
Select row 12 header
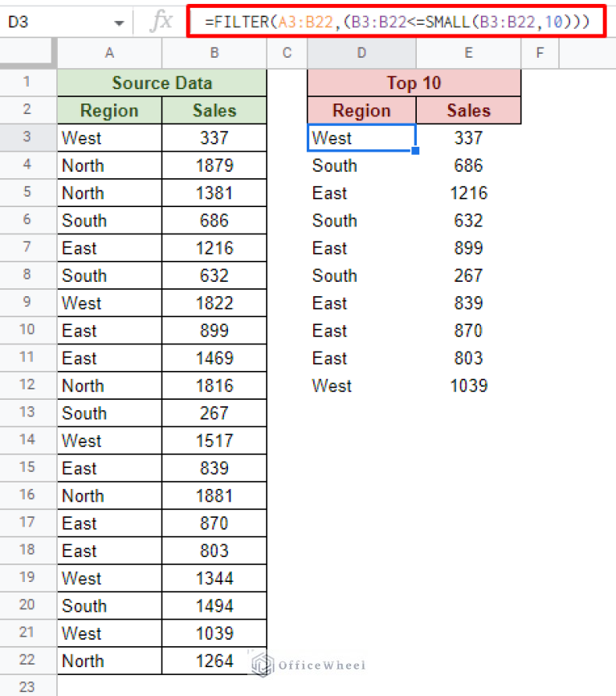coord(28,385)
